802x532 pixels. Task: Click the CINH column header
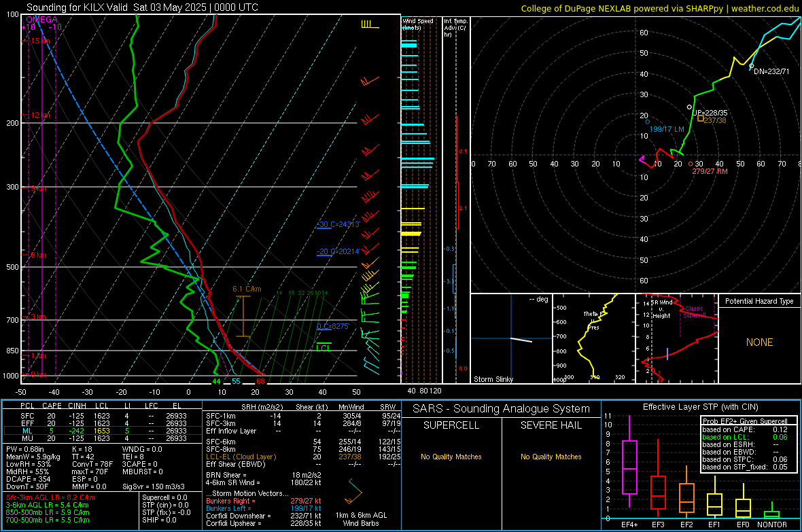pos(77,406)
